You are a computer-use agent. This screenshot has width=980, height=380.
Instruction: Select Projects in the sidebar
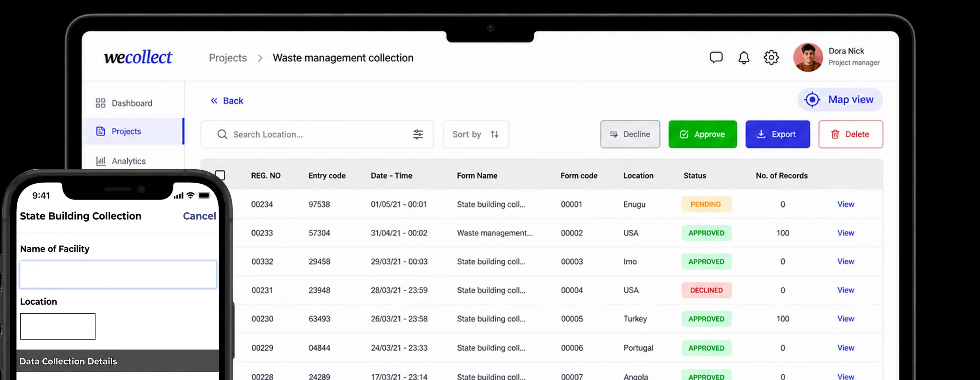[x=133, y=131]
